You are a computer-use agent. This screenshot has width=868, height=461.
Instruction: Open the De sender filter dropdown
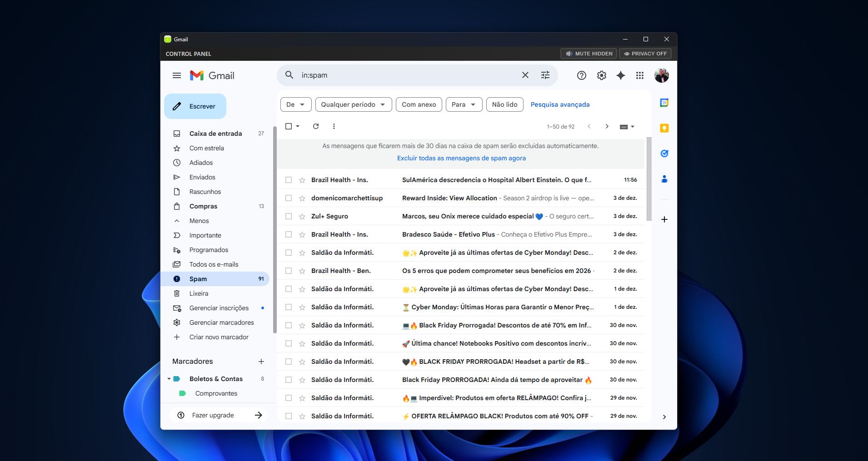coord(295,104)
